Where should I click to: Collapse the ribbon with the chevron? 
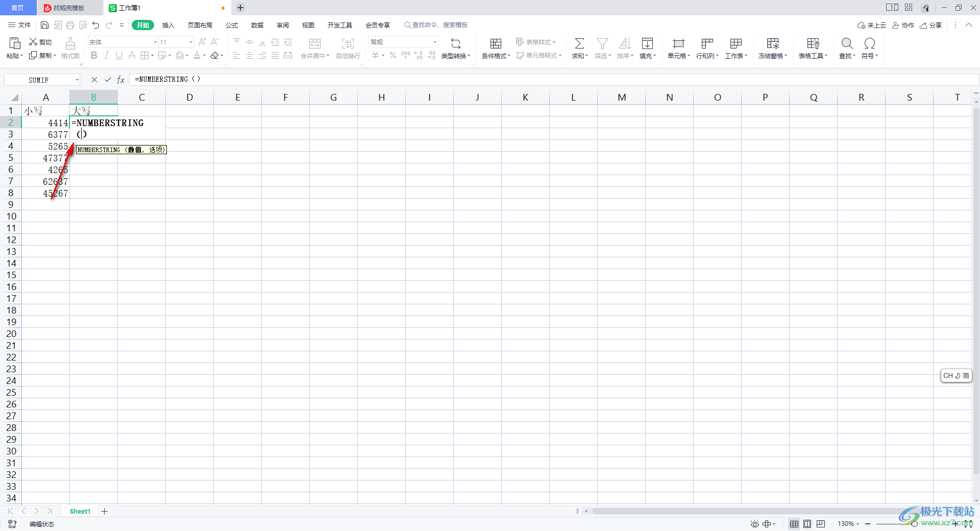[x=968, y=25]
